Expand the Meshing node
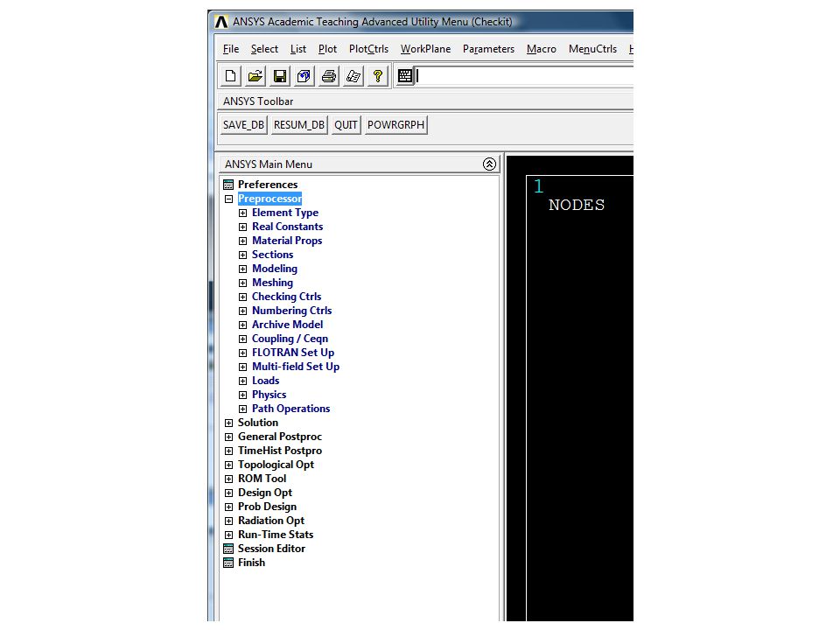840x630 pixels. (x=242, y=283)
